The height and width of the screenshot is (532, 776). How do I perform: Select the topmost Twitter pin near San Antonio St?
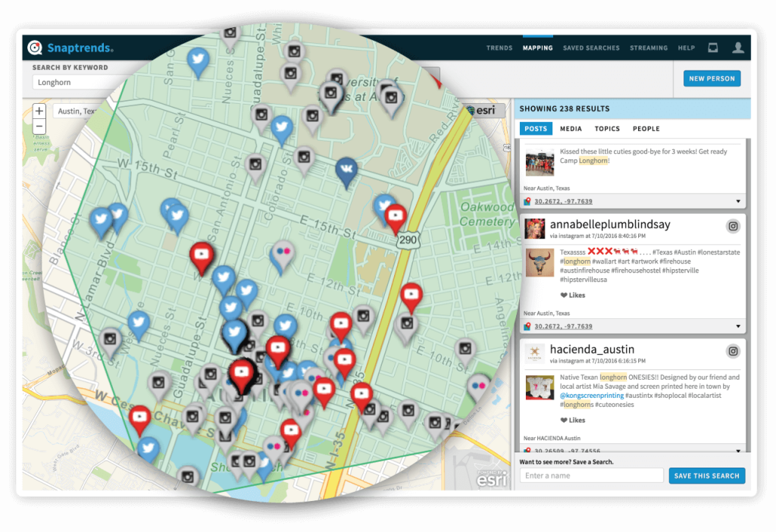coord(198,61)
